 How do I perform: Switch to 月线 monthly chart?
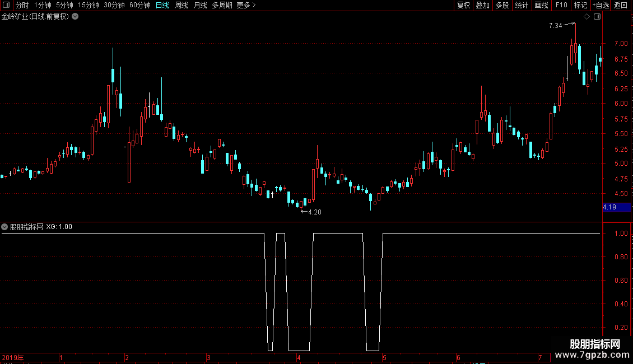point(200,5)
